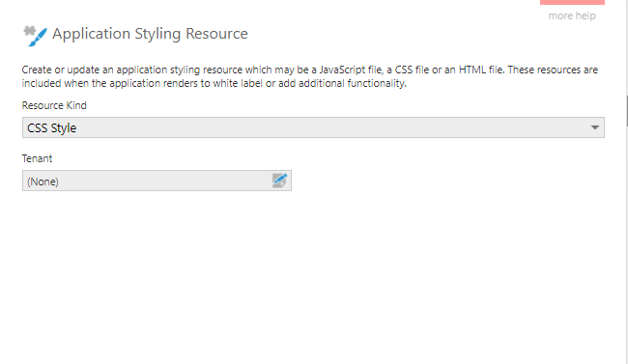Open the more help link
Screen dimensions: 628x364
[x=572, y=15]
